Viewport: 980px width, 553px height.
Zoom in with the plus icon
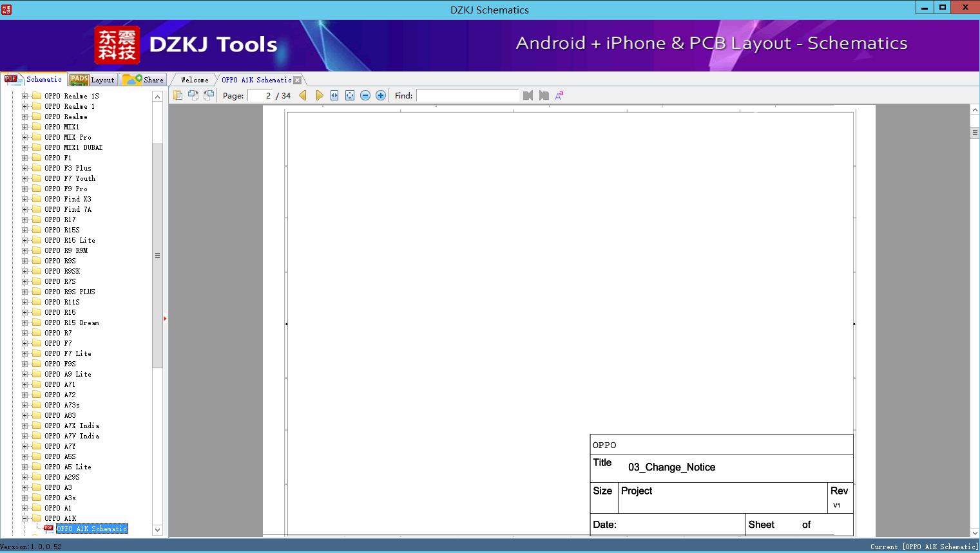(381, 95)
